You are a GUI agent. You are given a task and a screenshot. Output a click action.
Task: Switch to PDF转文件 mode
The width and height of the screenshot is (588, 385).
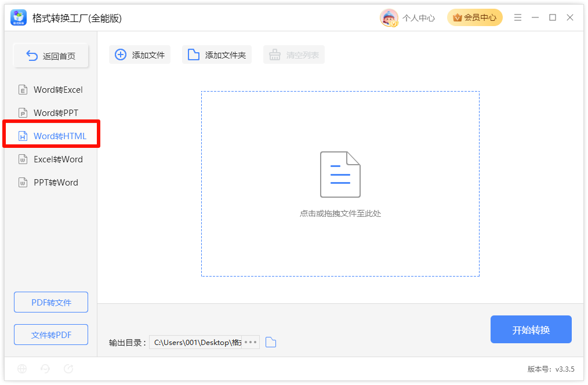[51, 302]
